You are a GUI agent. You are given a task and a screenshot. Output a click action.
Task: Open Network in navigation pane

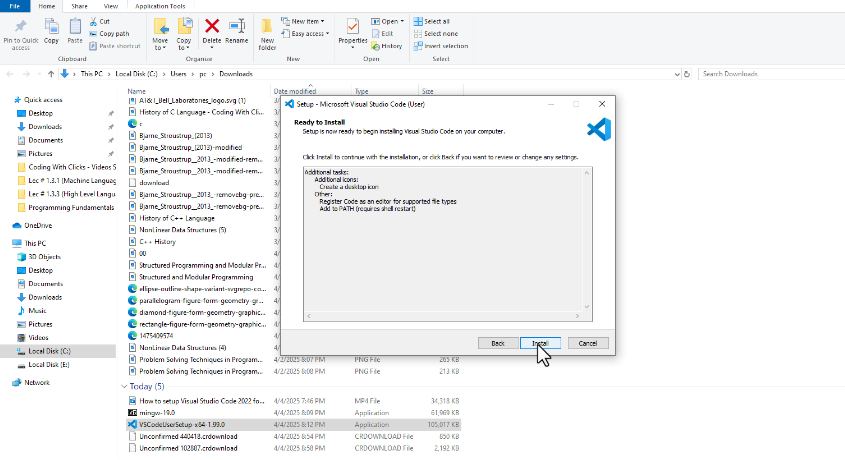click(37, 382)
